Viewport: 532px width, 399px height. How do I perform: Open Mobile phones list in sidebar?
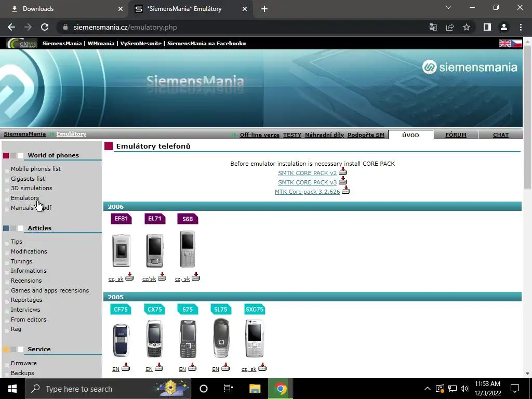click(x=36, y=169)
